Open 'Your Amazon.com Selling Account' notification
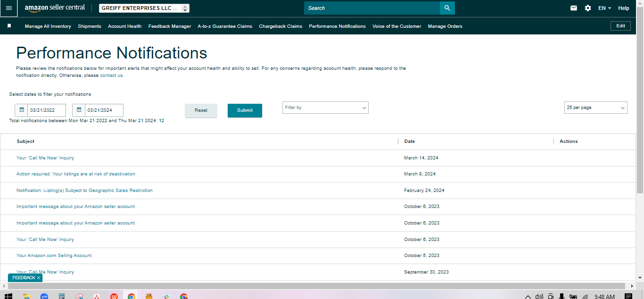Viewport: 644px width, 299px height. [x=54, y=256]
